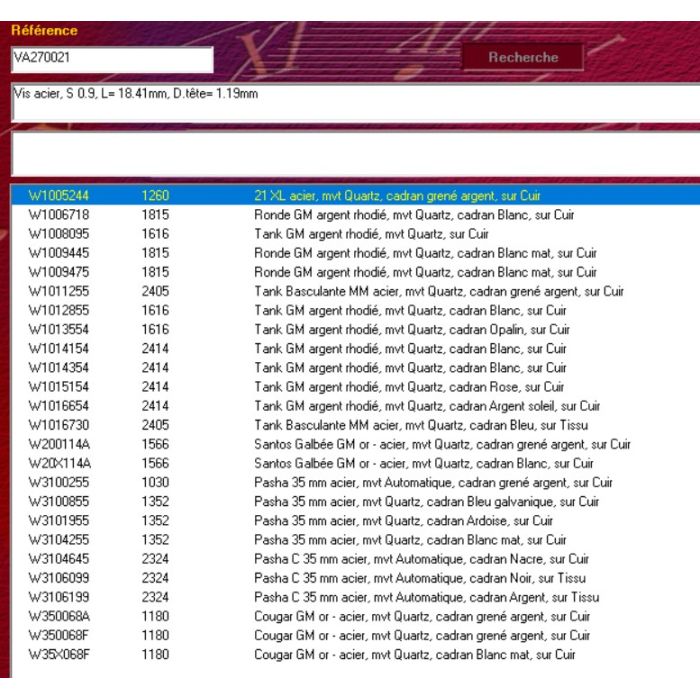Select row W3104255
The height and width of the screenshot is (700, 700).
click(x=355, y=540)
